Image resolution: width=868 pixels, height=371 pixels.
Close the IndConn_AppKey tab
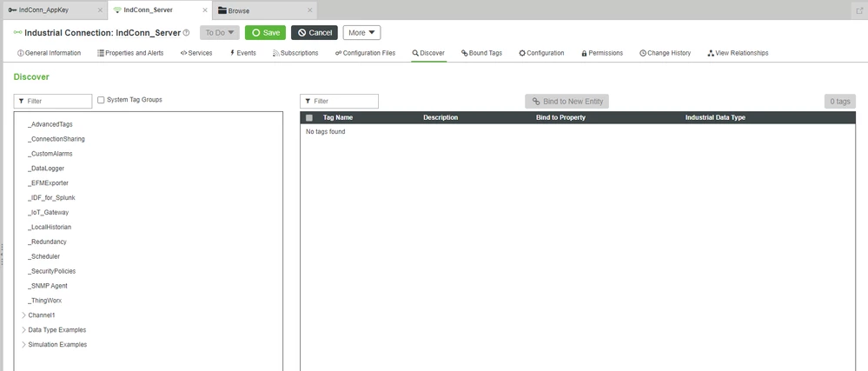(100, 10)
